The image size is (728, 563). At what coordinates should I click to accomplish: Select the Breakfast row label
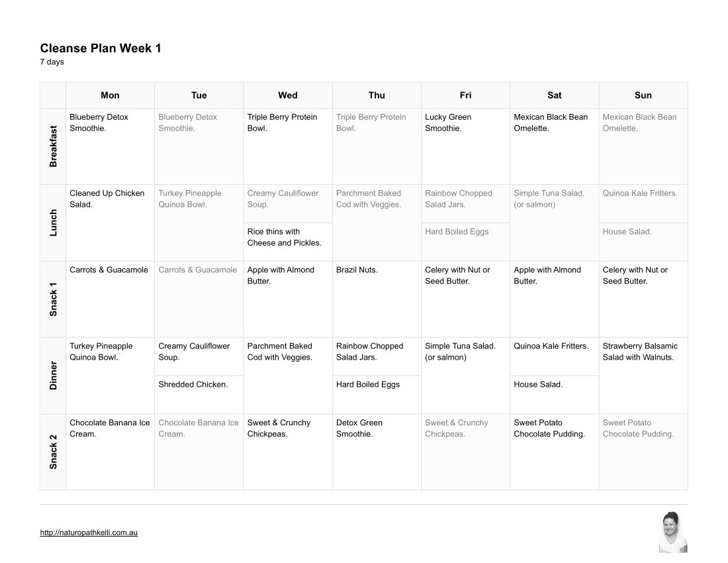click(x=54, y=146)
